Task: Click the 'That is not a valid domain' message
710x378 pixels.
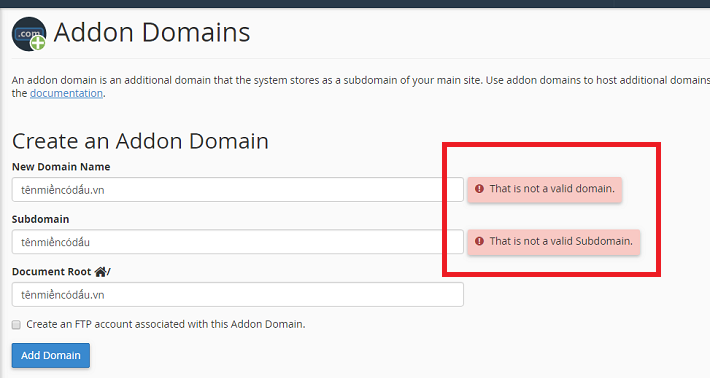Action: 545,189
